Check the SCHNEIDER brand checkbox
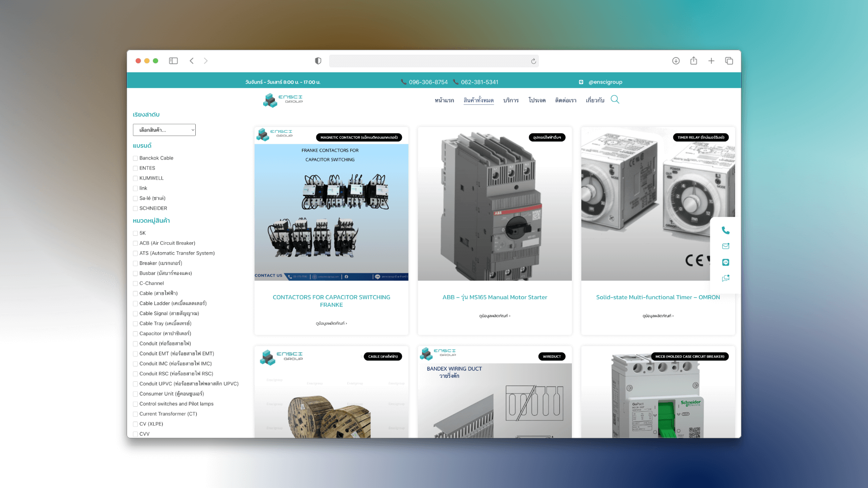This screenshot has width=868, height=488. click(135, 209)
